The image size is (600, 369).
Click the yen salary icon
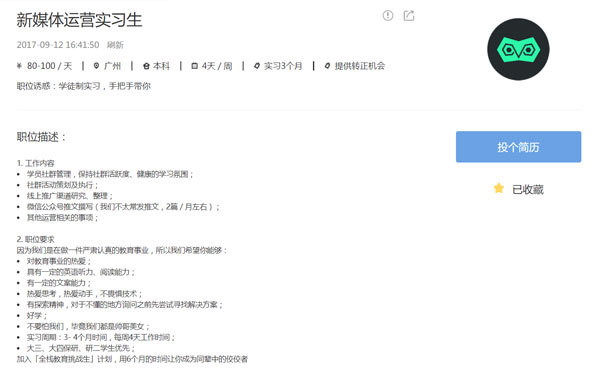(x=19, y=66)
